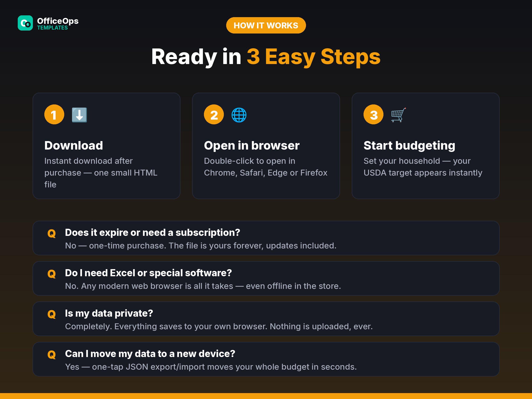
Task: Click Q icon beside subscription question
Action: pos(51,233)
